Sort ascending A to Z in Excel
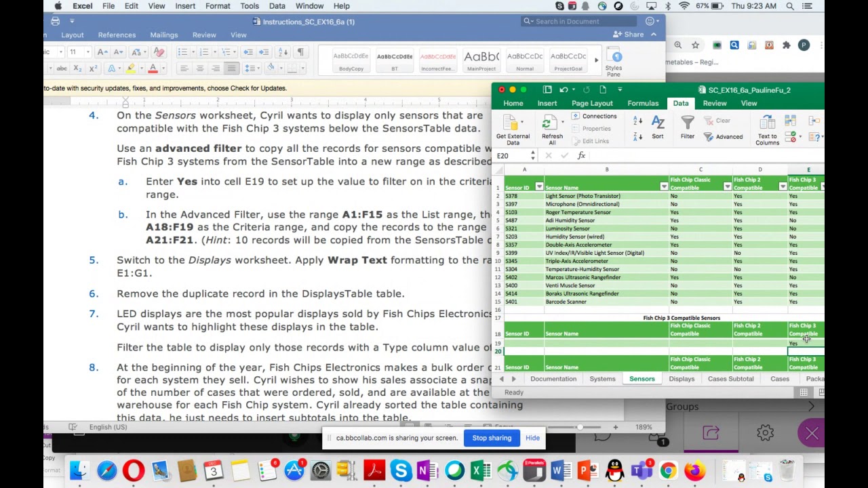868x488 pixels. 637,121
